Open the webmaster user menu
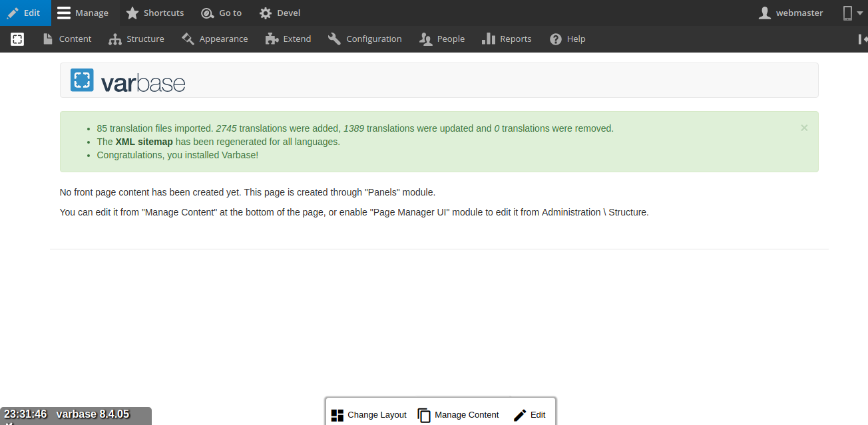This screenshot has width=868, height=425. (x=791, y=13)
